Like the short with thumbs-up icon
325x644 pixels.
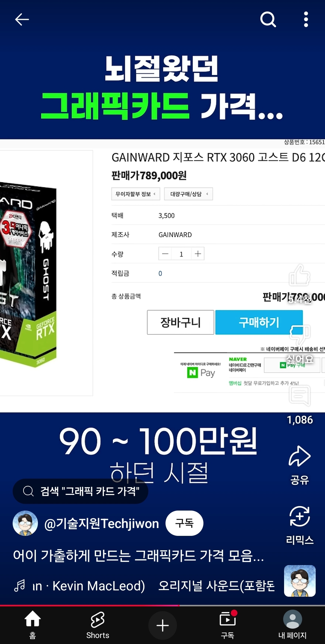(x=299, y=276)
